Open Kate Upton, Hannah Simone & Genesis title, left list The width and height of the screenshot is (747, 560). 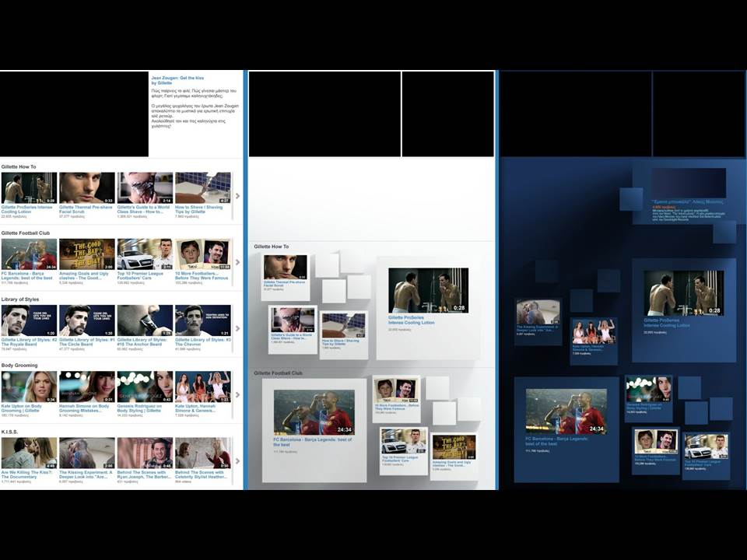point(195,408)
